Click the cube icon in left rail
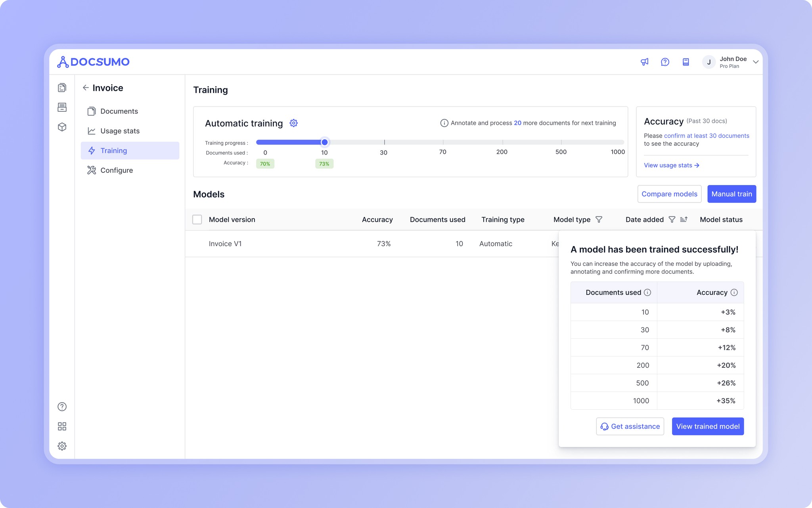 [62, 127]
